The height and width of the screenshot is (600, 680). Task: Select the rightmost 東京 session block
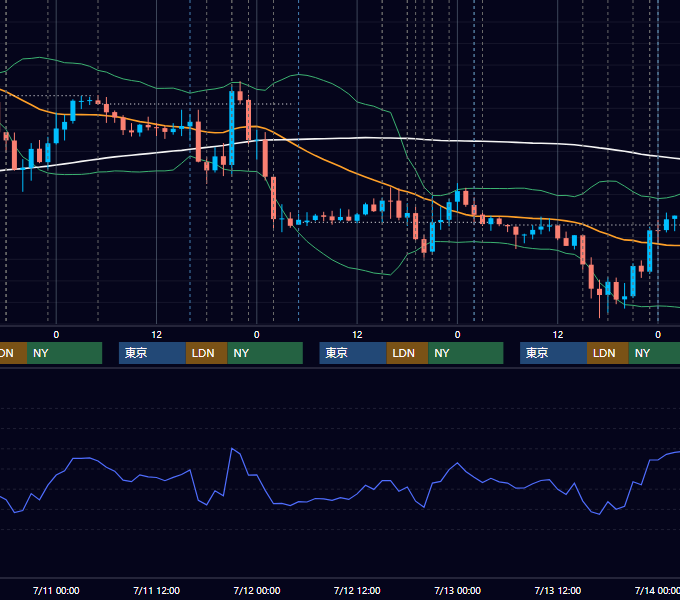(x=553, y=353)
